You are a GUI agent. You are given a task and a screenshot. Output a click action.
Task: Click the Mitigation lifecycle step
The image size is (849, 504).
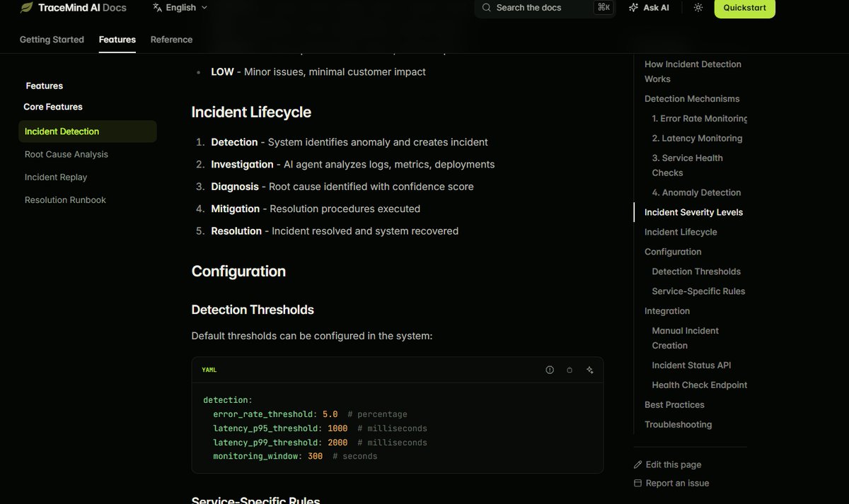[316, 209]
